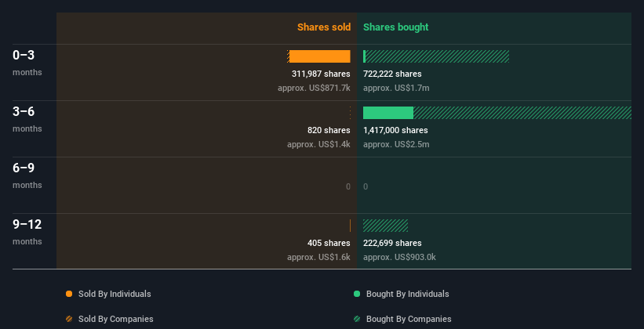
Task: Click the solid green 3–6 months bought bar
Action: [388, 113]
